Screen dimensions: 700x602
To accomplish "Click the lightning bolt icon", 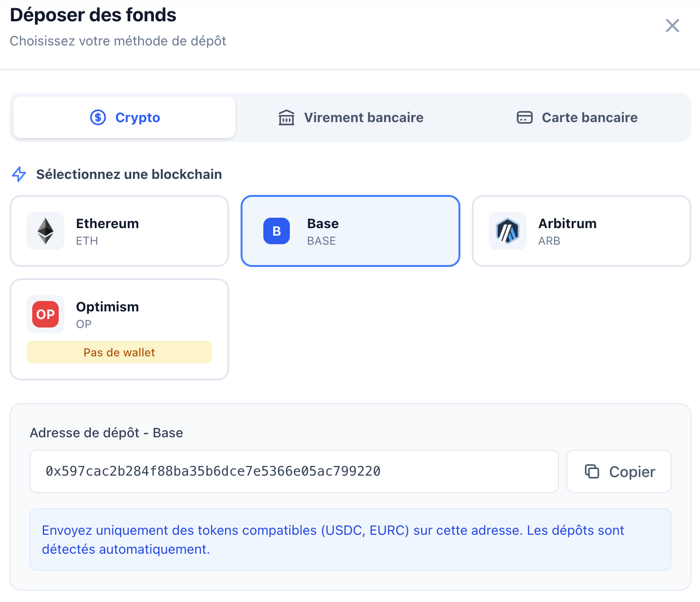I will point(19,174).
